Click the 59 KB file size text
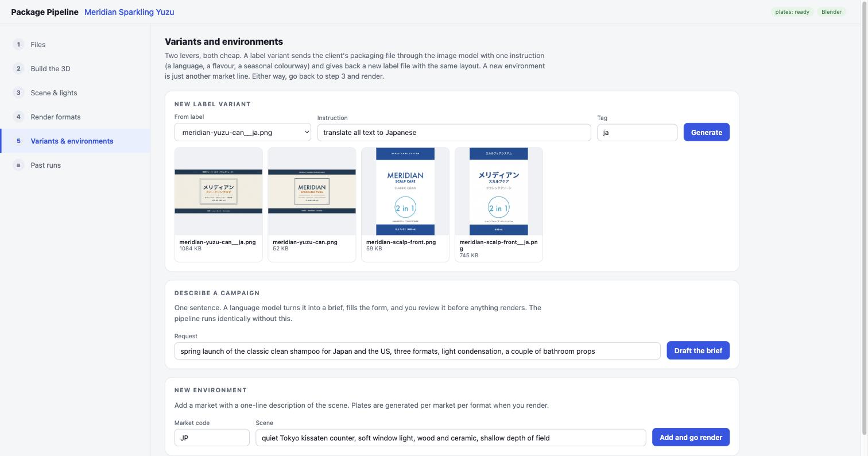This screenshot has height=456, width=868. click(374, 249)
